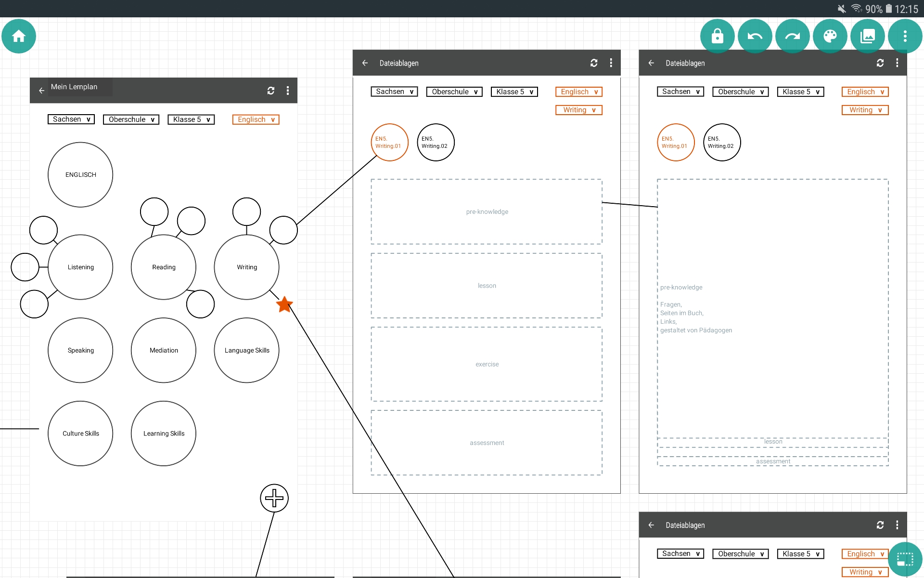Open the color palette tool
The height and width of the screenshot is (578, 924).
[830, 36]
